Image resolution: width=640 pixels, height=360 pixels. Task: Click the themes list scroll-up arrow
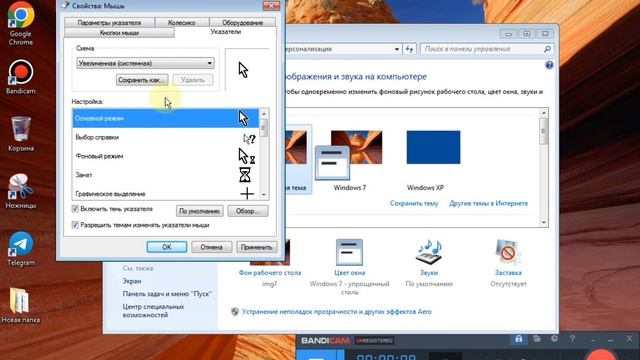click(x=543, y=113)
